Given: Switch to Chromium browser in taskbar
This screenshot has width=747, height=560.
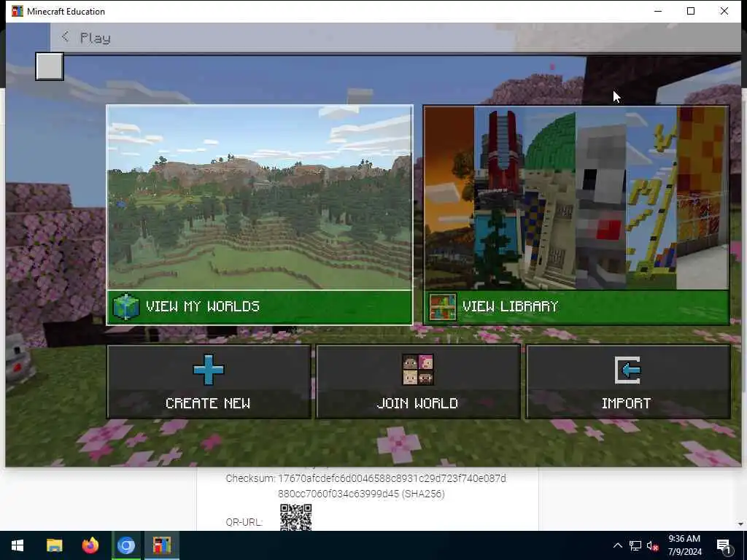Looking at the screenshot, I should click(x=125, y=545).
